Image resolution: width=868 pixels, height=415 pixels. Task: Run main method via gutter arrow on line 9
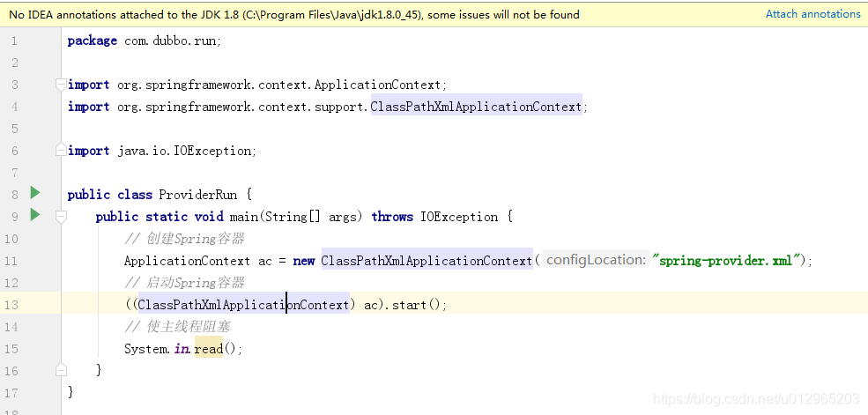click(35, 215)
